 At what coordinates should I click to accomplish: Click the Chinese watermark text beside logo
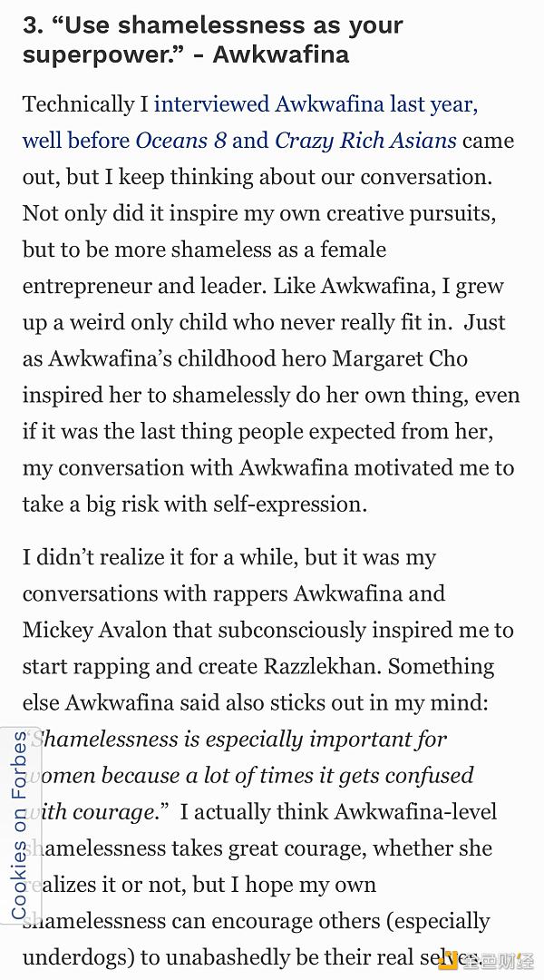coord(497,961)
